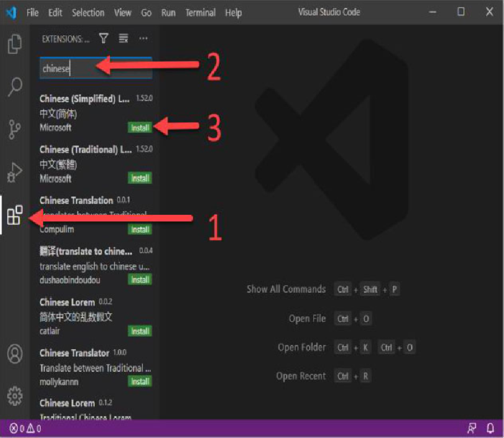
Task: Open the Explorer view in activity bar
Action: tap(15, 44)
